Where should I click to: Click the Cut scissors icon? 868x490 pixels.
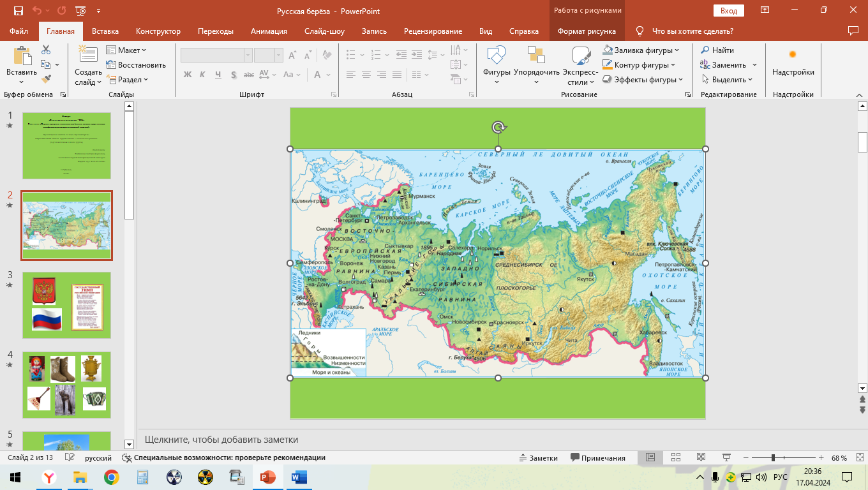(x=46, y=50)
